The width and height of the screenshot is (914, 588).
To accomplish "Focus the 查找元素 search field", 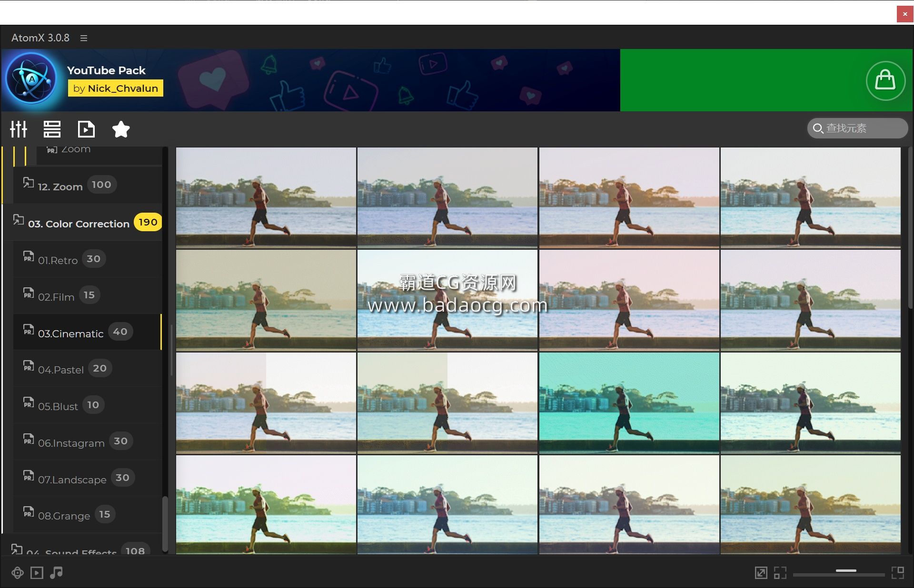I will tap(857, 128).
